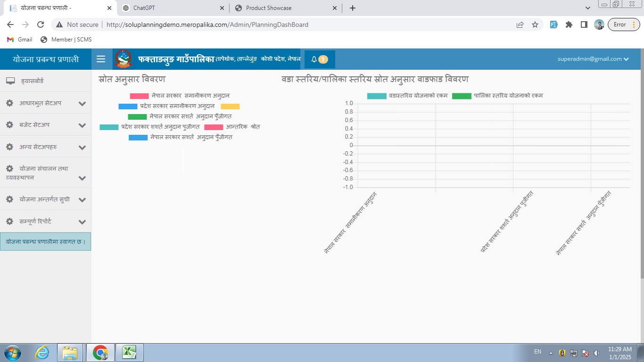The height and width of the screenshot is (362, 644).
Task: Open the notification bell icon
Action: [314, 59]
